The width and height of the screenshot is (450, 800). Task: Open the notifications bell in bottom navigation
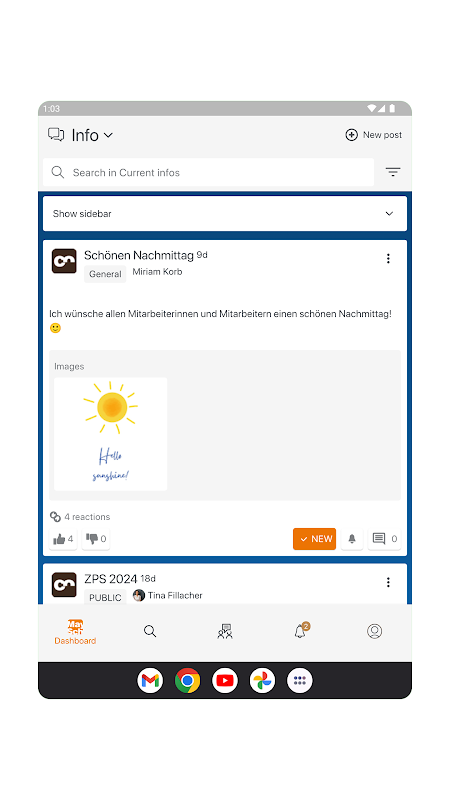(301, 631)
